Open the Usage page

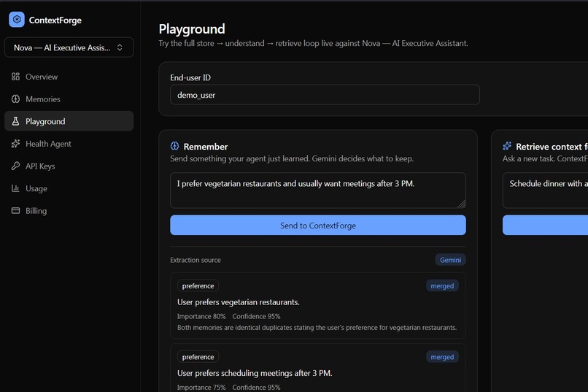point(69,188)
